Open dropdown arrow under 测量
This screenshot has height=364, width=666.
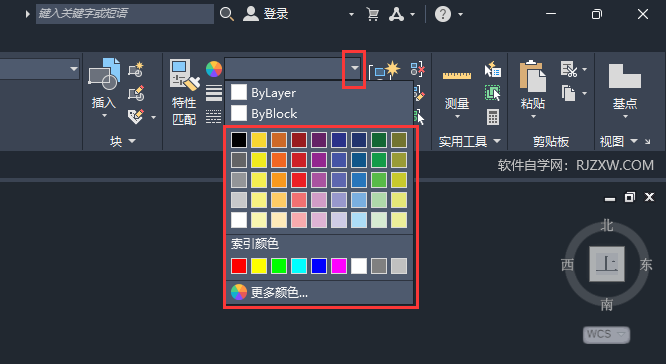[x=457, y=116]
